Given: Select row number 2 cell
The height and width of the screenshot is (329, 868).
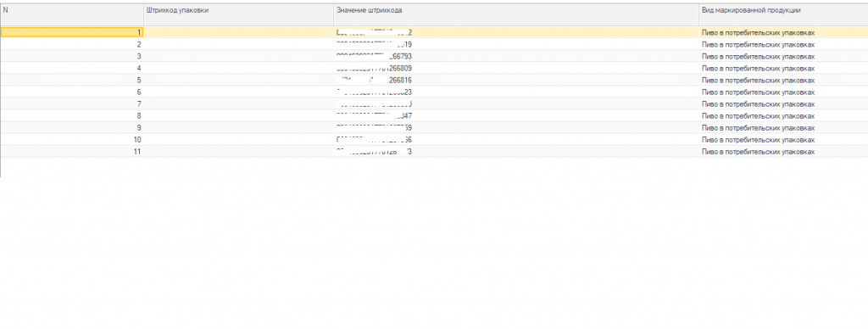Looking at the screenshot, I should tap(71, 44).
